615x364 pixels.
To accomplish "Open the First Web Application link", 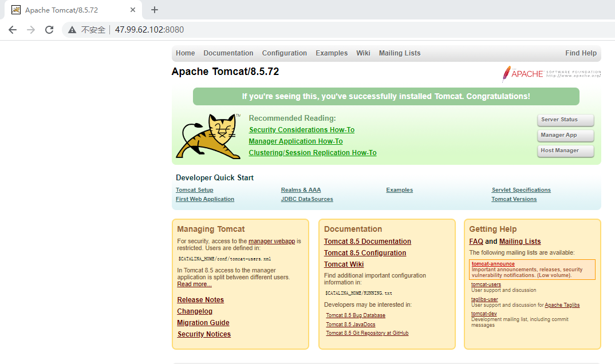I will pyautogui.click(x=205, y=199).
